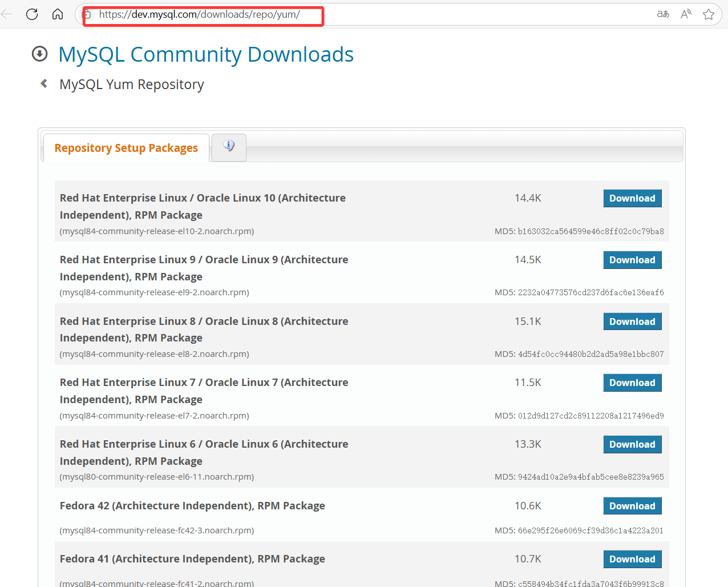Click the MySQL Yum Repository subtitle text

132,85
